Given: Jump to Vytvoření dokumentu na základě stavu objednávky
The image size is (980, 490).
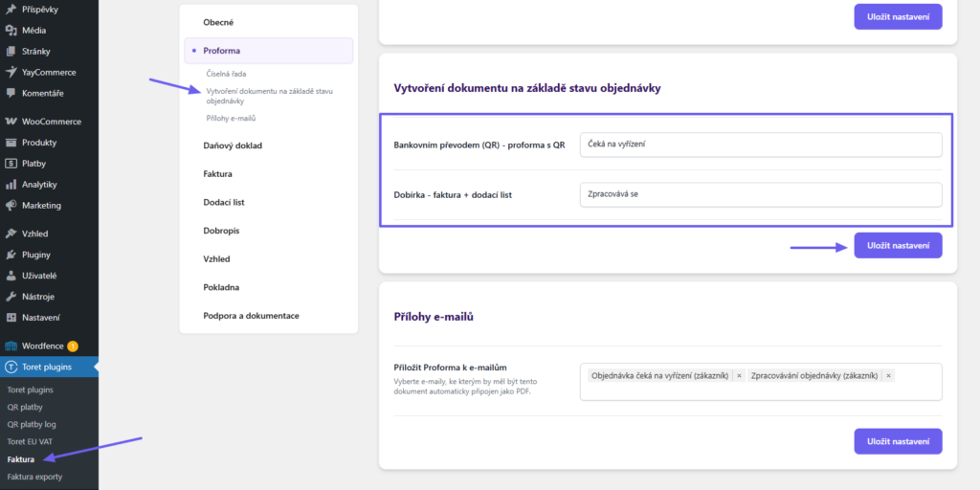Looking at the screenshot, I should 269,96.
